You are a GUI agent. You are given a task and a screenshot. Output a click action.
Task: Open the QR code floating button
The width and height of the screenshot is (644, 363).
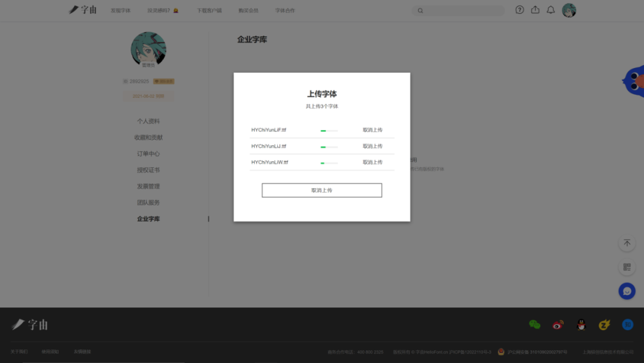point(627,267)
